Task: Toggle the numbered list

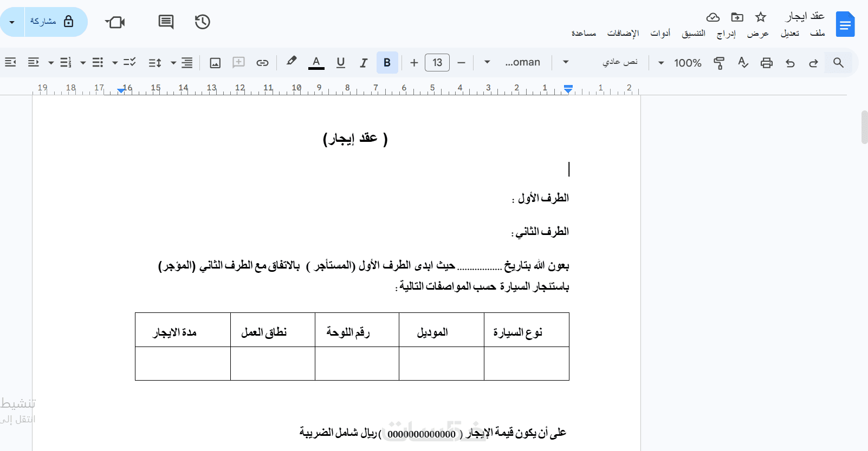Action: 66,63
